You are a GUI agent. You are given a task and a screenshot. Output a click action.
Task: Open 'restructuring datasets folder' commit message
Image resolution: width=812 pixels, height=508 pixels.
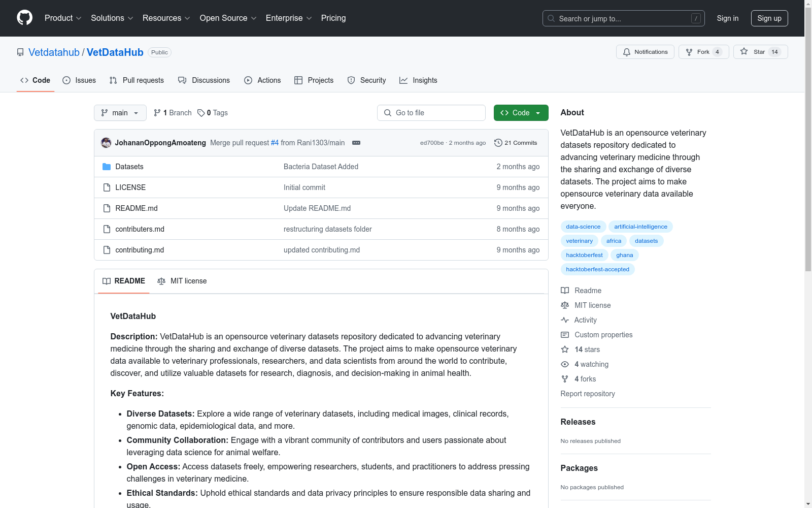click(x=327, y=229)
